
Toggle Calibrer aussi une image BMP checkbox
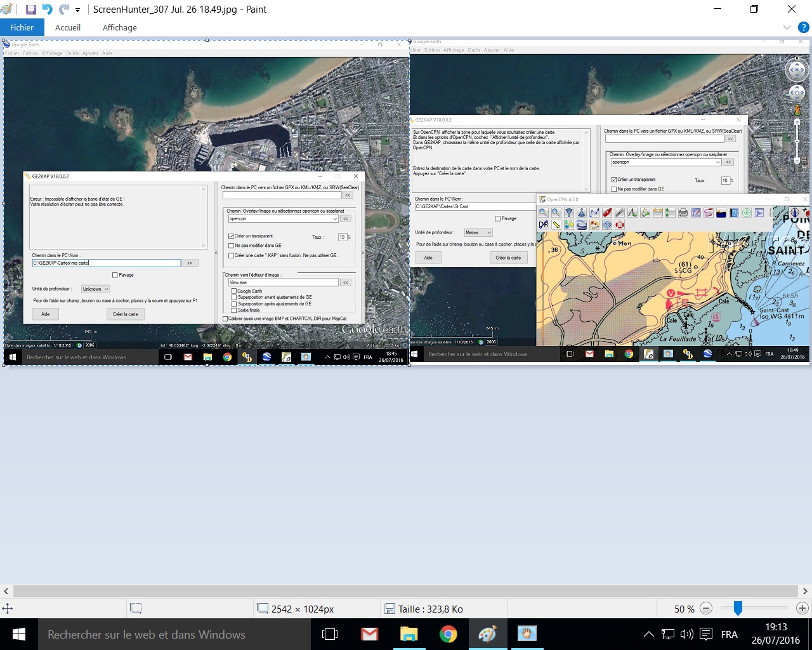(225, 319)
